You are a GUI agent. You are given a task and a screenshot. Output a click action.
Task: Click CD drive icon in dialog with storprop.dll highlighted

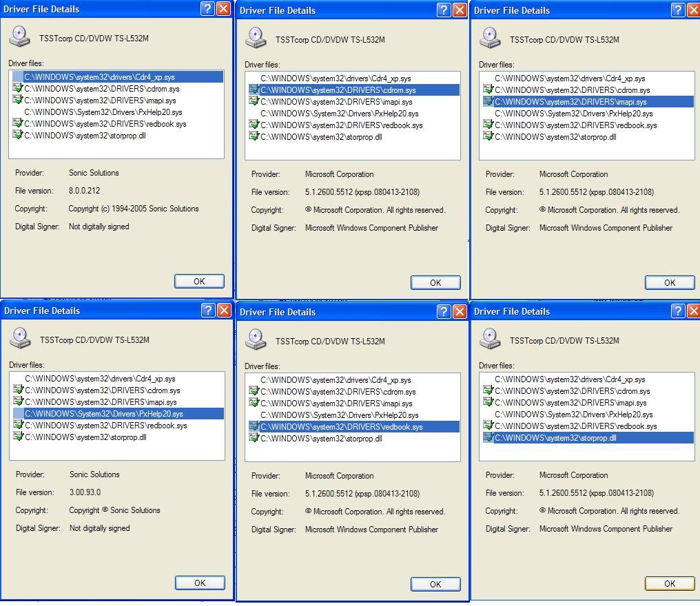490,339
